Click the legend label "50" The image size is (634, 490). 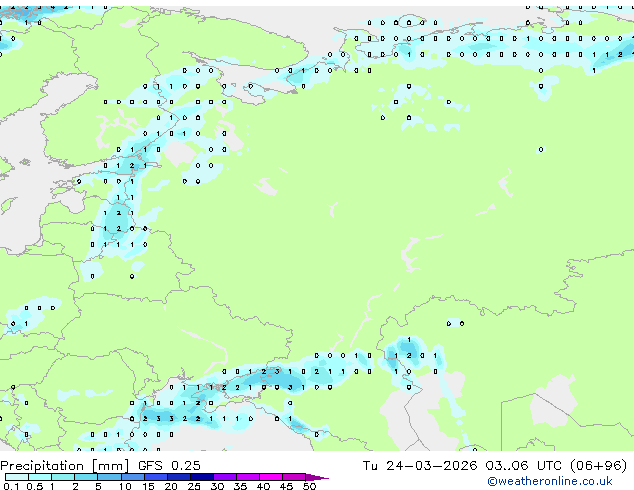[309, 486]
